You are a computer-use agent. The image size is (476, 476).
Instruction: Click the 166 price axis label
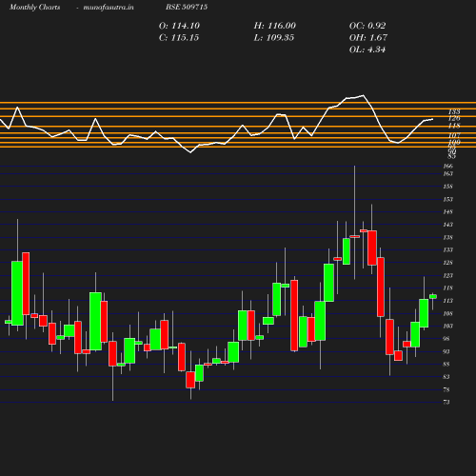click(448, 166)
